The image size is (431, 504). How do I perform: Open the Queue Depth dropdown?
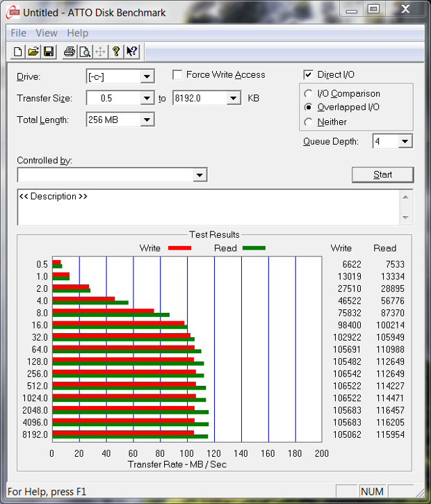click(405, 142)
